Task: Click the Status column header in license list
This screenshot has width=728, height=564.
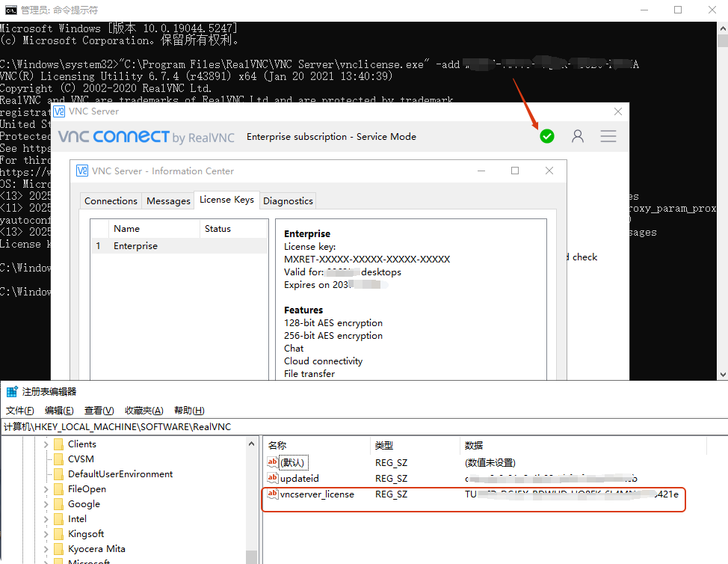Action: 233,229
